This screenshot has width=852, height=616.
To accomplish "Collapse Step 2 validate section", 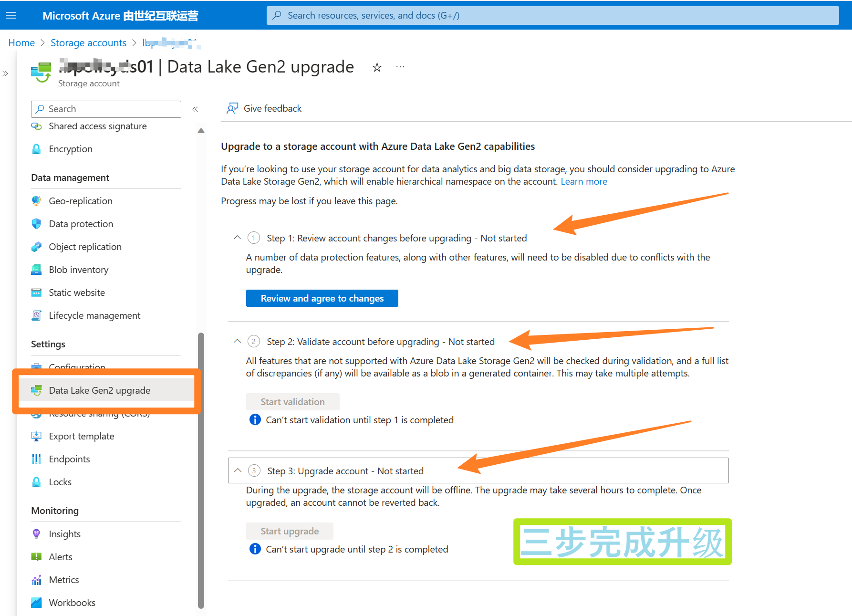I will [237, 341].
